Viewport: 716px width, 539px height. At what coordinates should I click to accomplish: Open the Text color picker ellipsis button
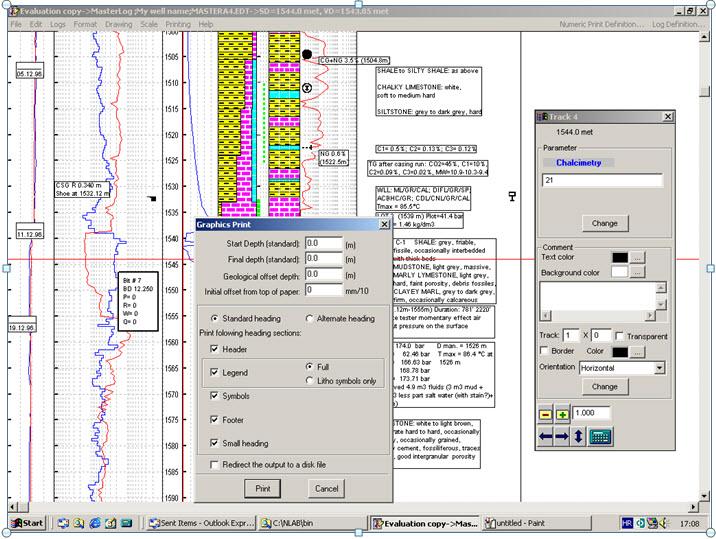pos(638,257)
